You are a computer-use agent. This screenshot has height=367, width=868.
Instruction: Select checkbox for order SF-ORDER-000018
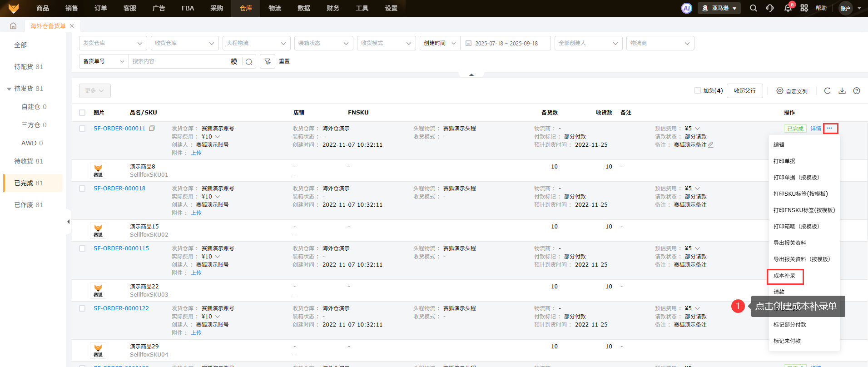[x=82, y=188]
